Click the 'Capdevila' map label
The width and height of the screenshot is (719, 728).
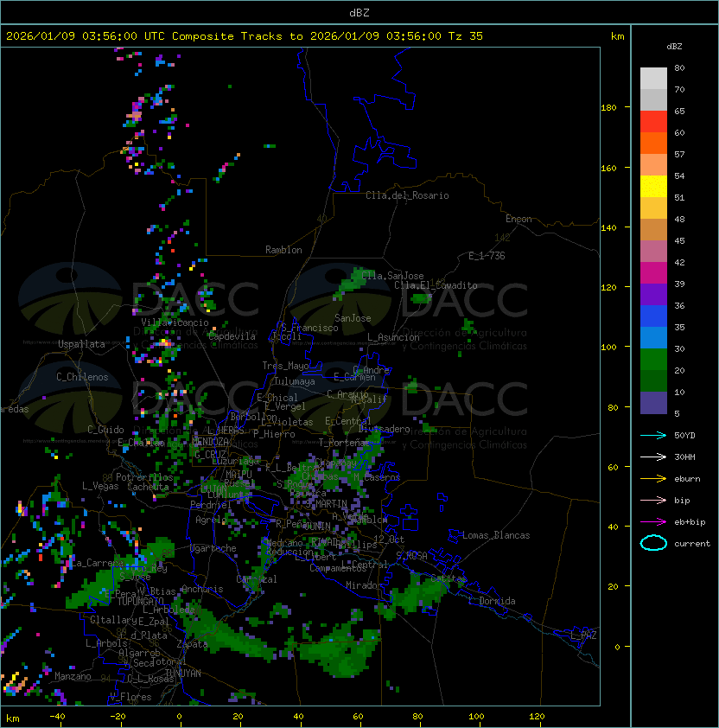point(232,336)
